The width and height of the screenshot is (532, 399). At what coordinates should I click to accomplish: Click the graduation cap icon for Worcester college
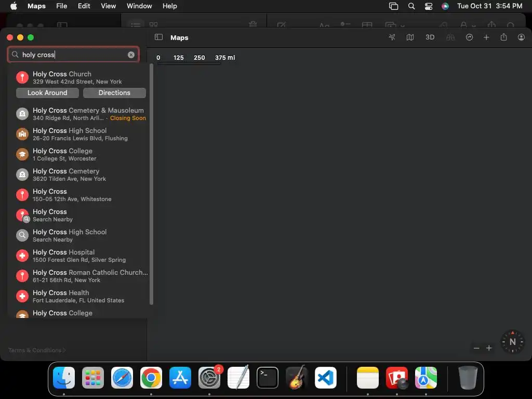tap(22, 154)
